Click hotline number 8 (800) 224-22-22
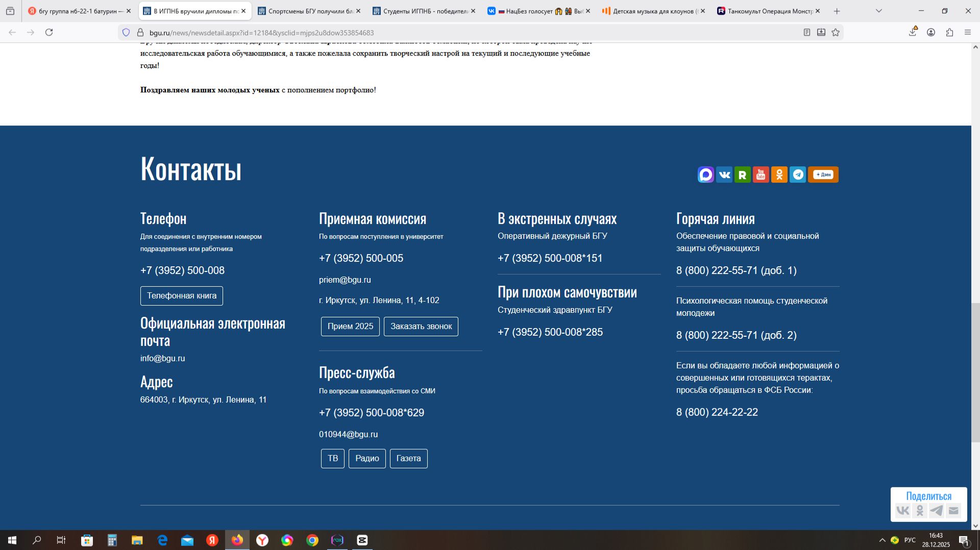 pos(717,412)
